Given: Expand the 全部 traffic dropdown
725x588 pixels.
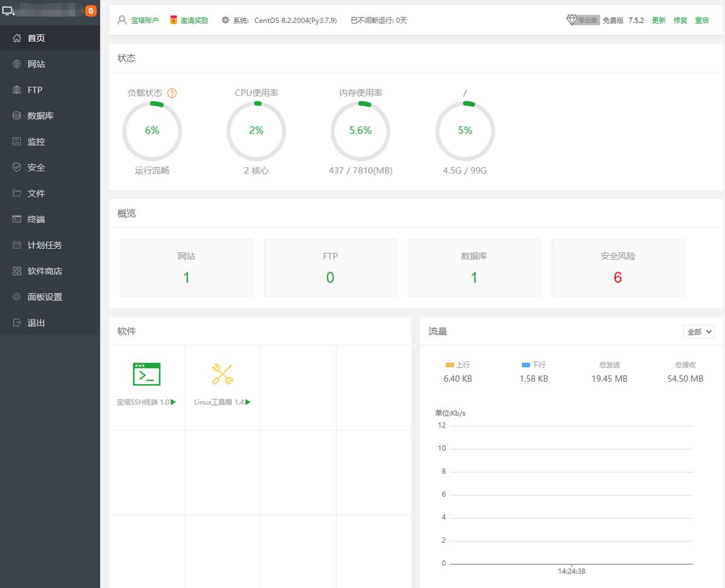Looking at the screenshot, I should [x=700, y=331].
